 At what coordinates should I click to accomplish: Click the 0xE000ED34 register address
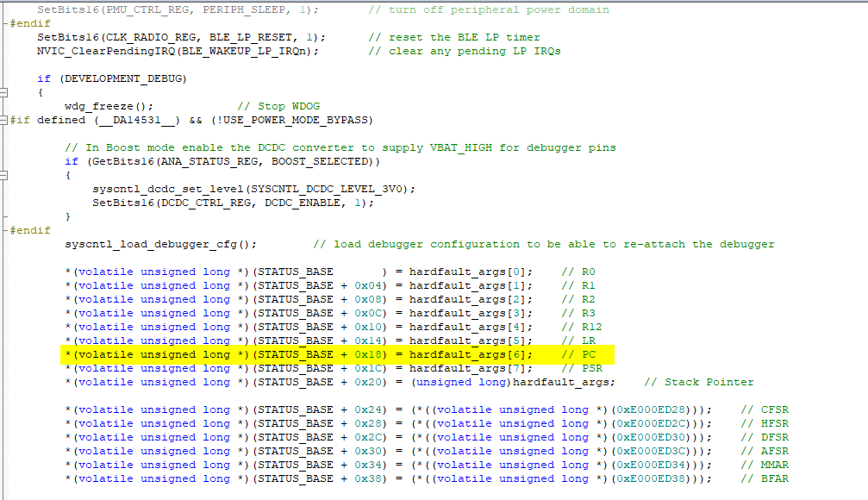651,466
